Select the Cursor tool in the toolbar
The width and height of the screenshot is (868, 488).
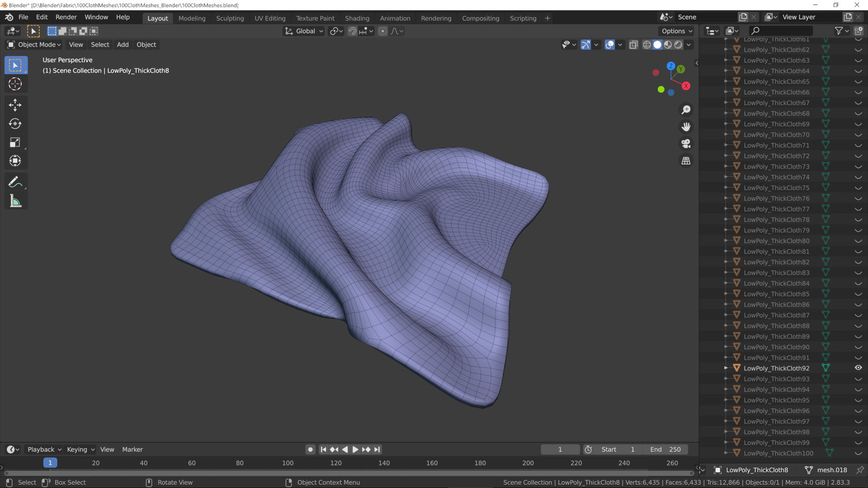click(x=15, y=84)
